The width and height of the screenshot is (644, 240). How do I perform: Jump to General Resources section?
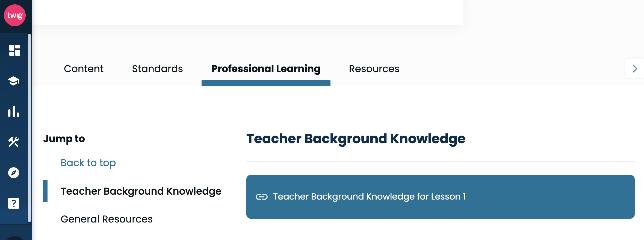click(107, 219)
